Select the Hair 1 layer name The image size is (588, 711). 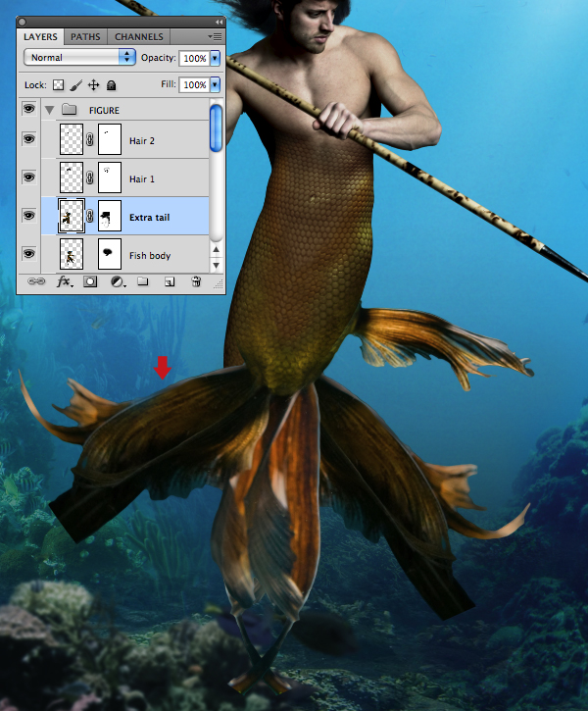pyautogui.click(x=142, y=179)
